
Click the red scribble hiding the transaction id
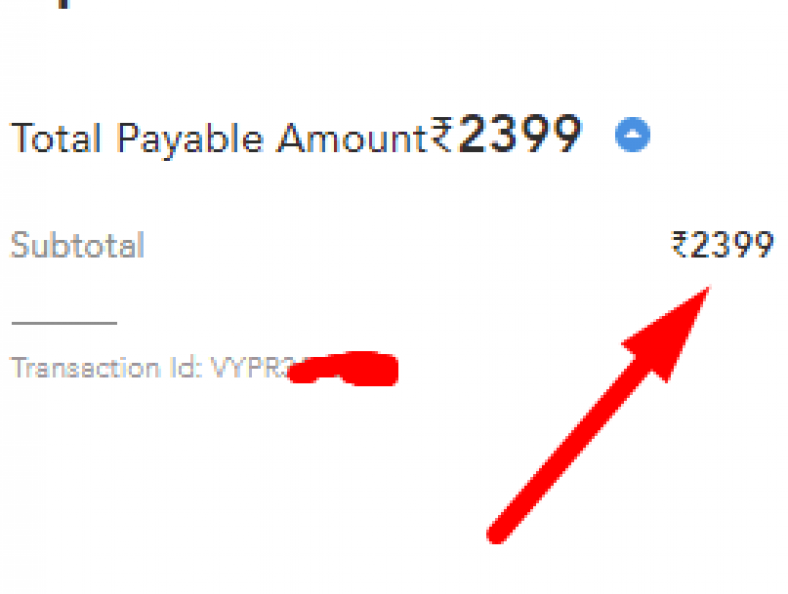pyautogui.click(x=344, y=369)
